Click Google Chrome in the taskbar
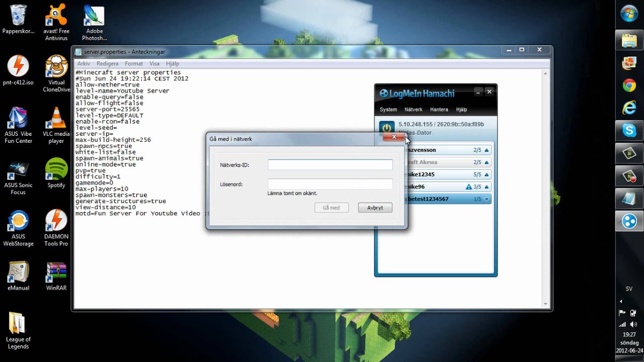Screen dimensions: 644x362 629,86
